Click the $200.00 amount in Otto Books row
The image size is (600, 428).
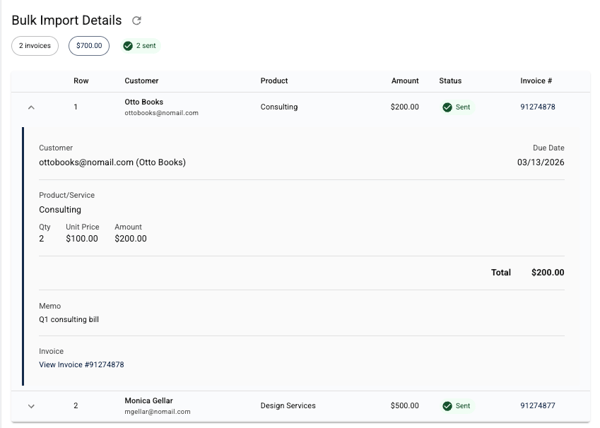pyautogui.click(x=404, y=107)
